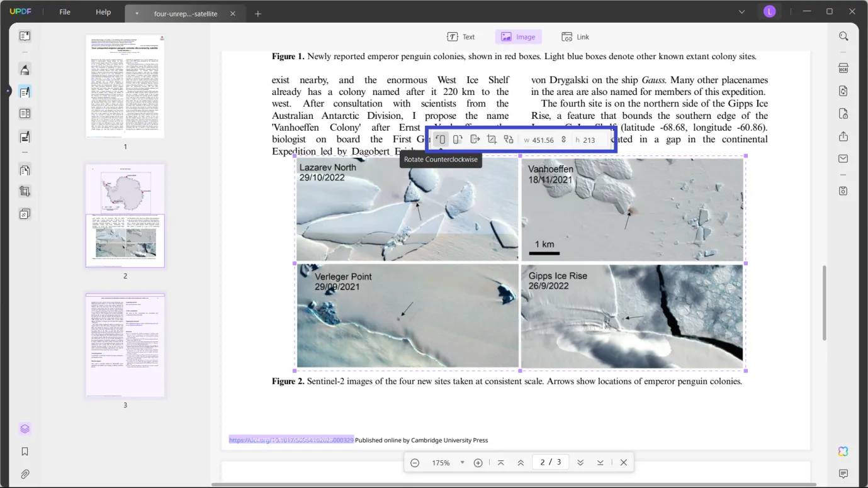Image resolution: width=868 pixels, height=488 pixels.
Task: Toggle the aspect ratio lock
Action: tap(564, 140)
